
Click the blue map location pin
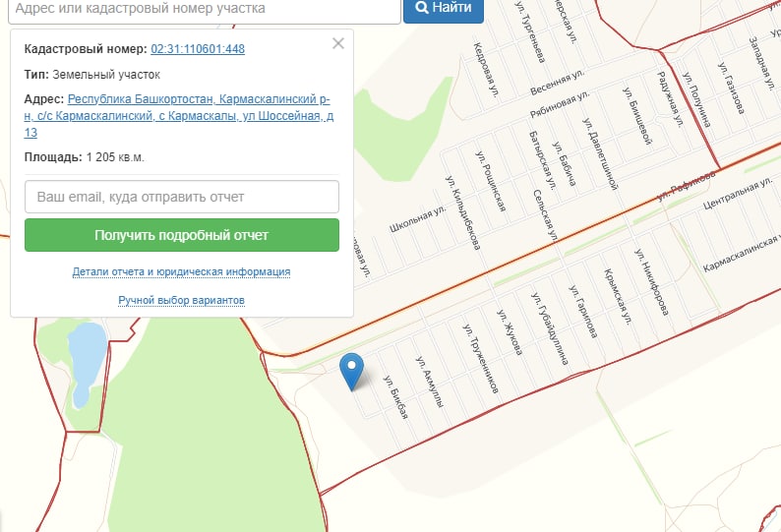[352, 371]
